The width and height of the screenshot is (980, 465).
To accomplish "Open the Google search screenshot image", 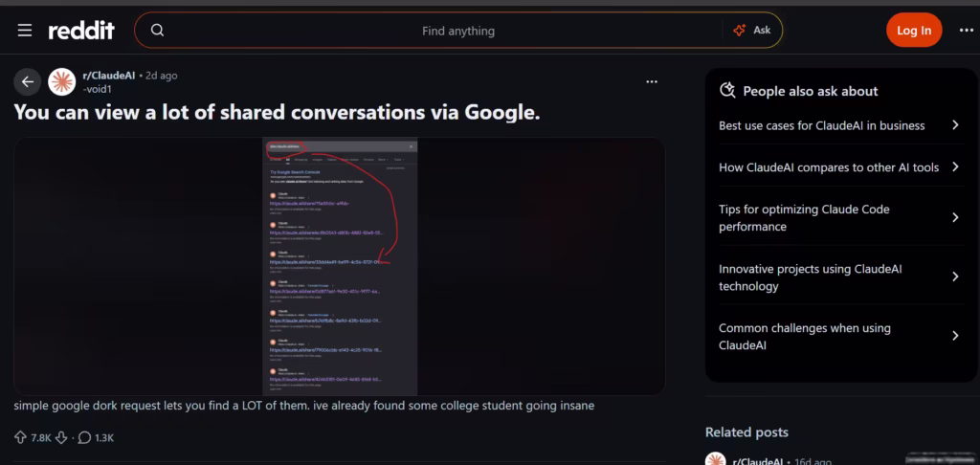I will (x=340, y=266).
